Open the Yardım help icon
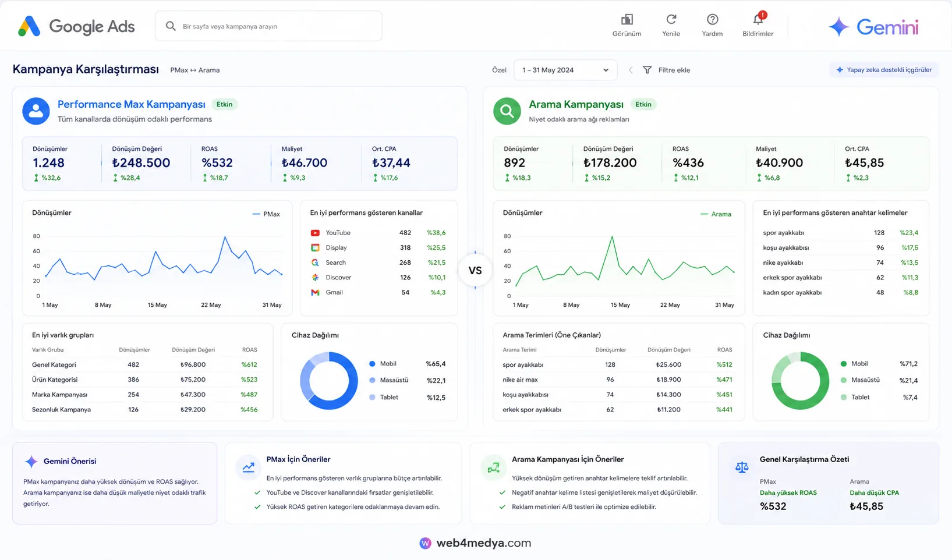 click(712, 20)
